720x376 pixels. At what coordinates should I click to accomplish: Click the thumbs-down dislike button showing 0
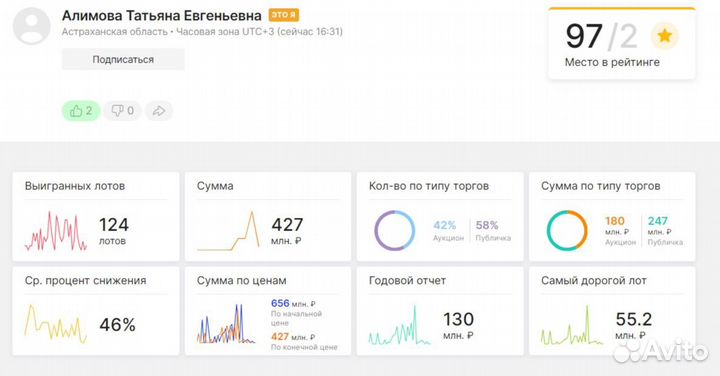click(x=123, y=111)
